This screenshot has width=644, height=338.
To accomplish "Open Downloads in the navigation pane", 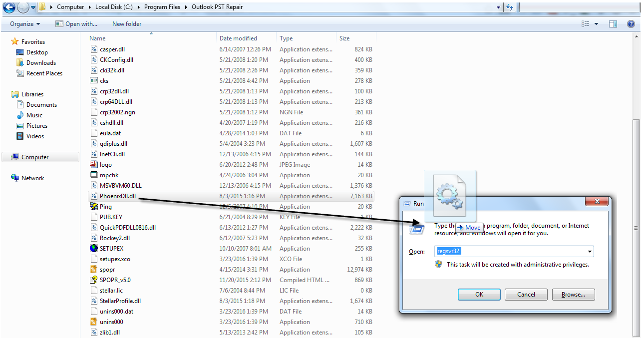I will (x=41, y=63).
